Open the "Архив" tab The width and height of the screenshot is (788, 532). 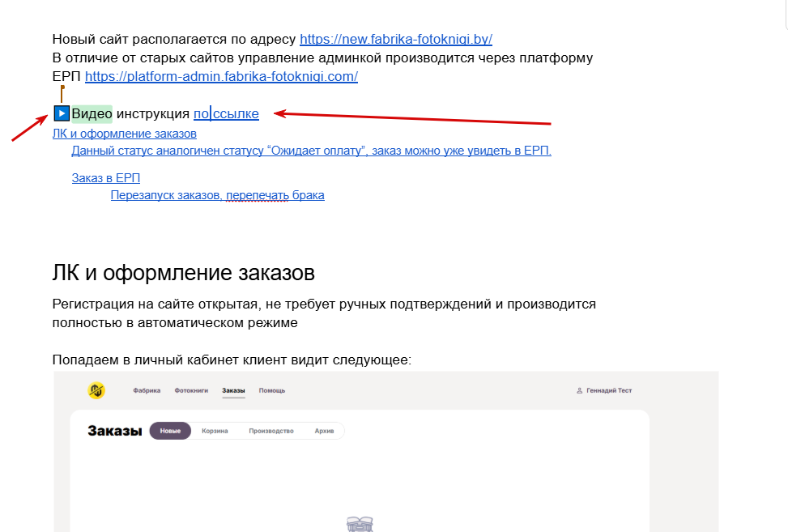tap(324, 431)
